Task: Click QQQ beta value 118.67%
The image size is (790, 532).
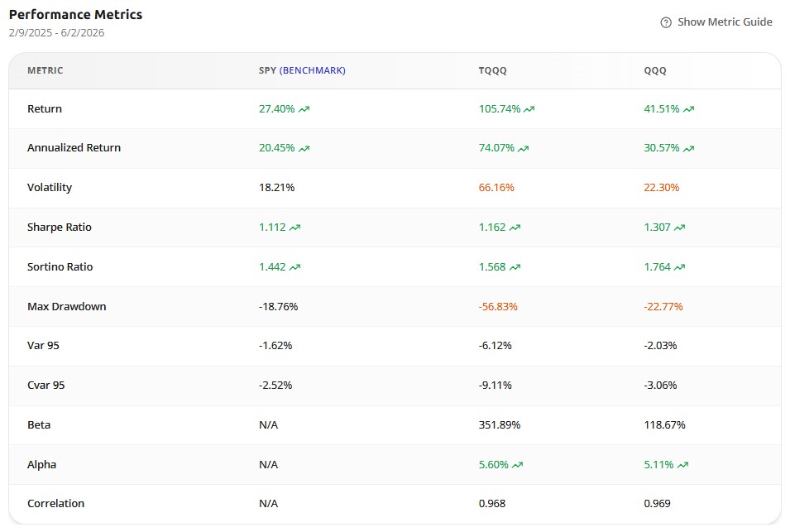Action: tap(664, 424)
